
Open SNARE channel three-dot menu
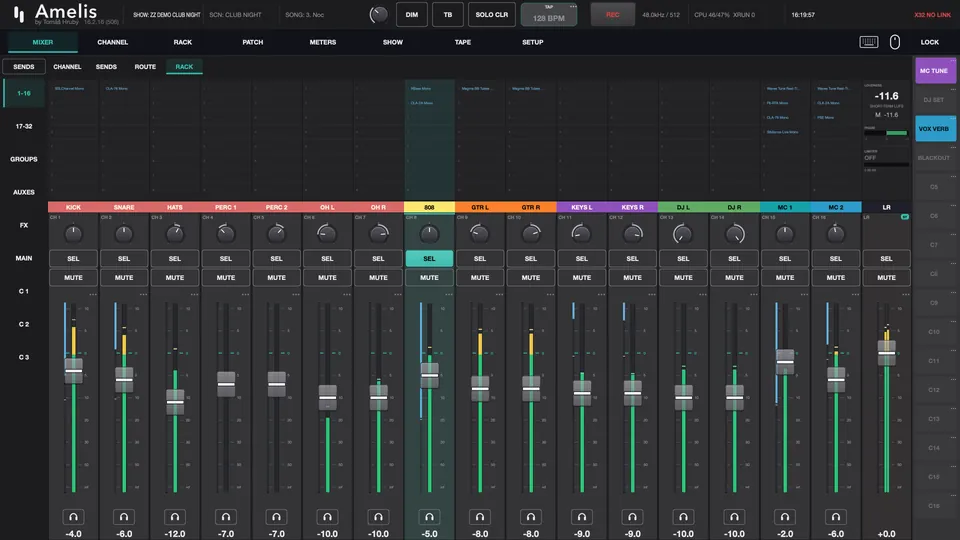click(143, 294)
